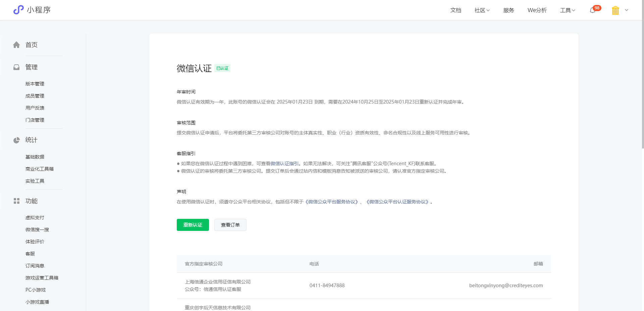This screenshot has width=644, height=311.
Task: Click the 管理 inbox icon
Action: point(16,67)
